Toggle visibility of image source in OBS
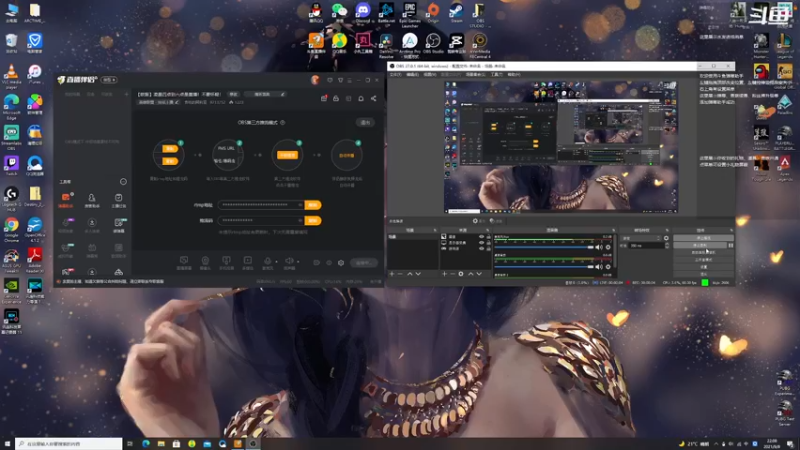This screenshot has height=450, width=800. (x=482, y=237)
